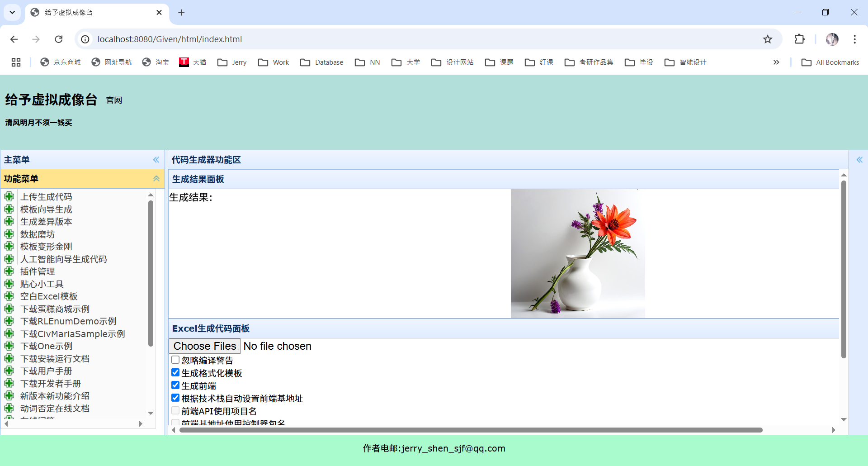Uncheck the 生成前端 checkbox
Screen dimensions: 868x466
(x=175, y=385)
